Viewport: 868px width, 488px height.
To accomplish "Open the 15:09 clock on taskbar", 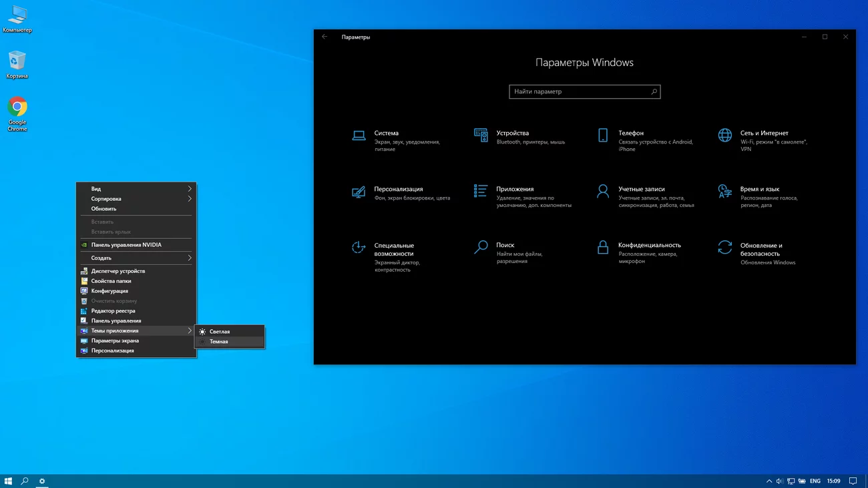I will 833,481.
